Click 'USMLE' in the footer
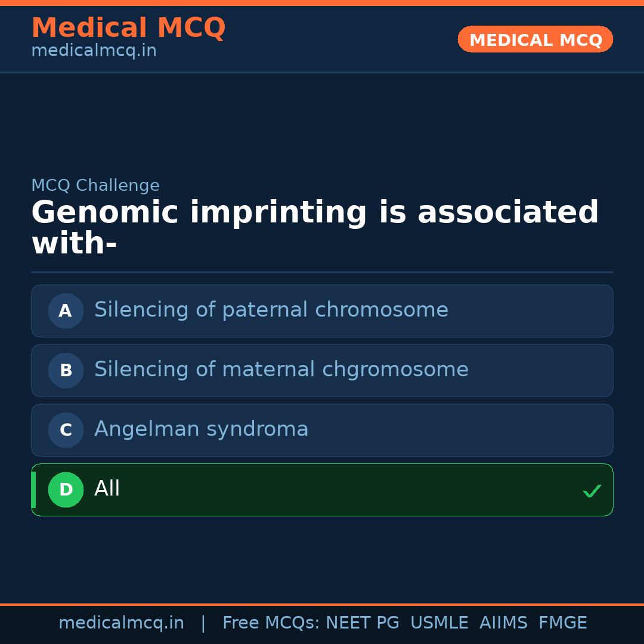Image resolution: width=644 pixels, height=644 pixels. pyautogui.click(x=439, y=623)
